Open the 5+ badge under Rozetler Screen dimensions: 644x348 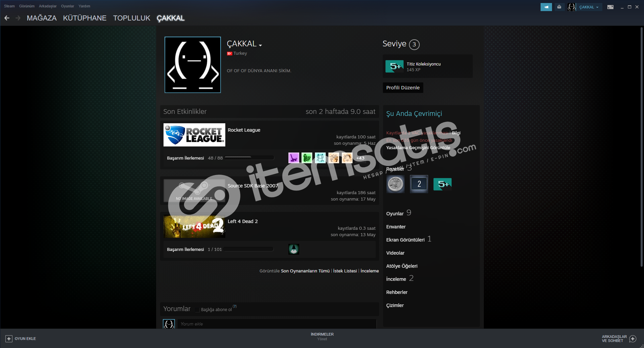(x=443, y=184)
